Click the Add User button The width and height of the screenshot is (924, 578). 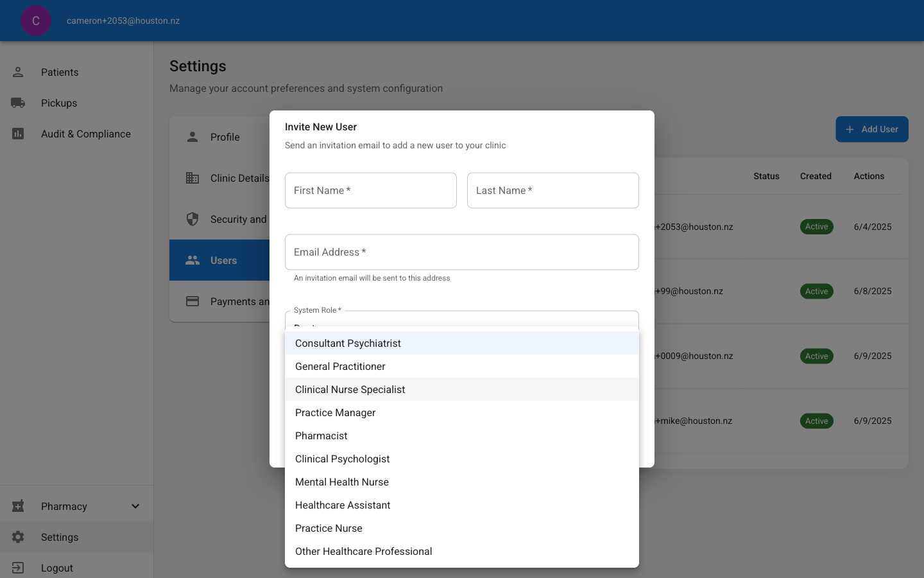point(872,129)
